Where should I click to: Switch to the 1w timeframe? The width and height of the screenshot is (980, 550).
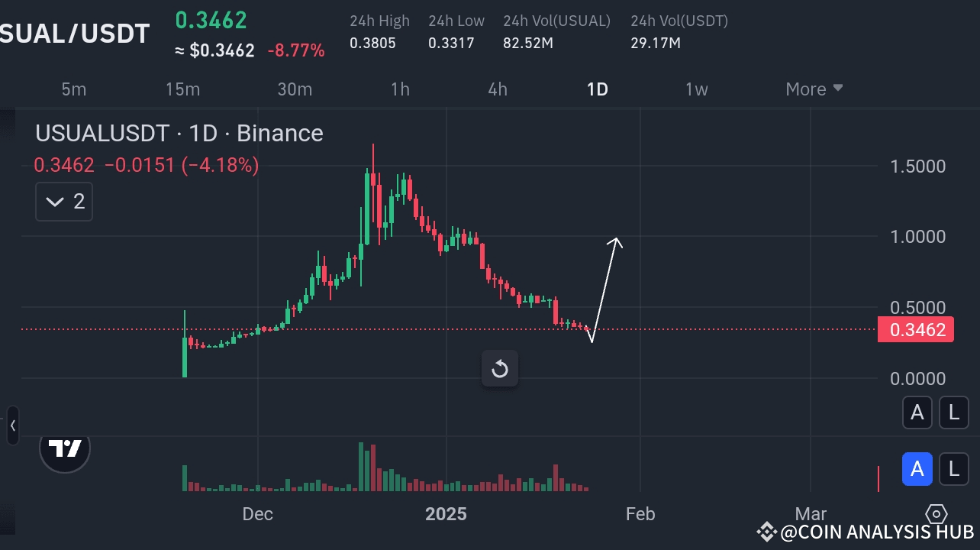click(696, 89)
